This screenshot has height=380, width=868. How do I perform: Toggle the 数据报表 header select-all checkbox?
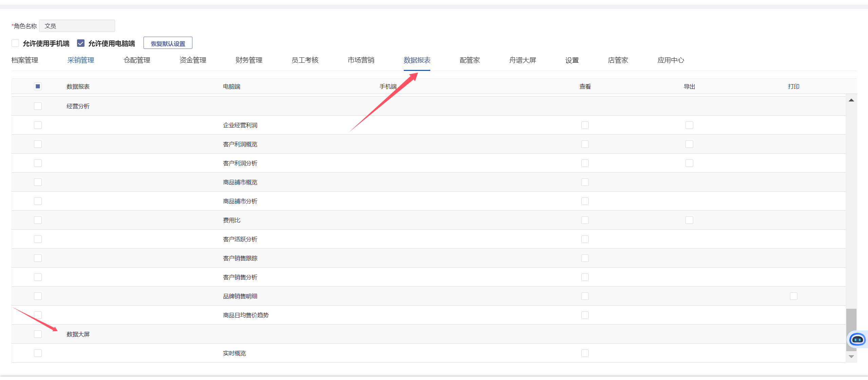[x=38, y=86]
